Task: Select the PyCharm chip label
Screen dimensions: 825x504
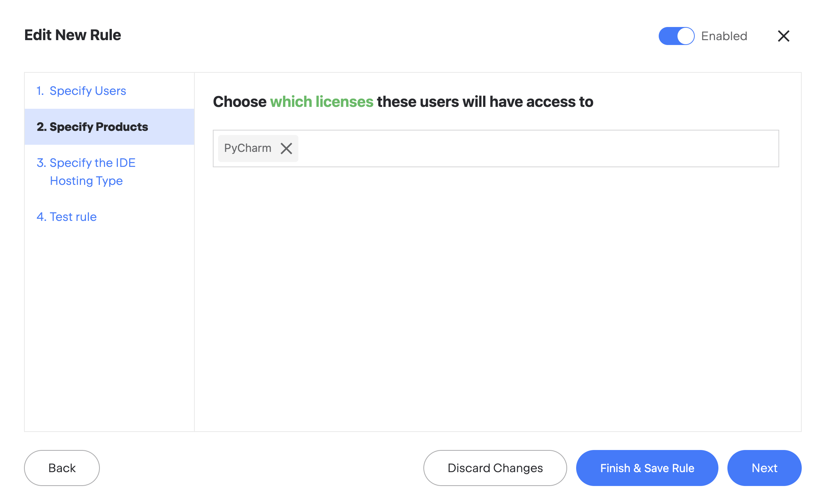Action: coord(248,148)
